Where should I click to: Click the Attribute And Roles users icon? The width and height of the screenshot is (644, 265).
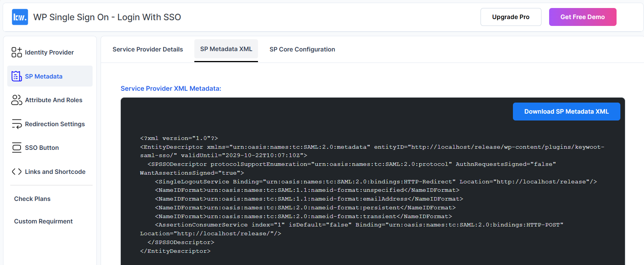[x=17, y=100]
